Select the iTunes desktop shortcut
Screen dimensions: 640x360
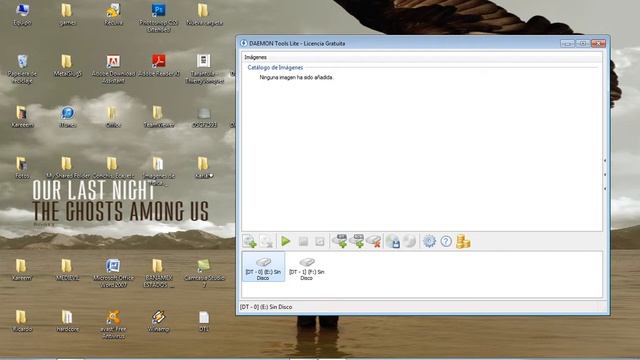click(x=68, y=117)
